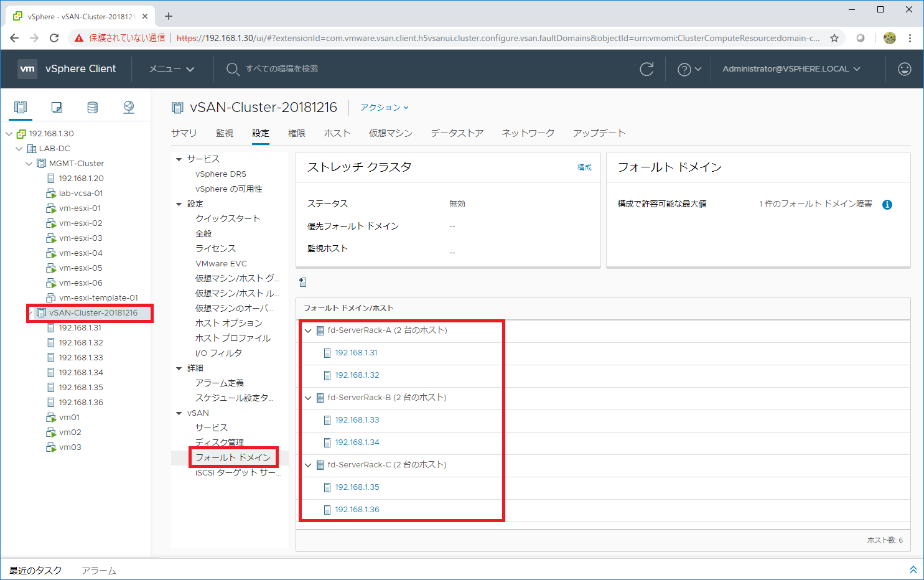Open host 192.168.1.36 link in fault domain list
The width and height of the screenshot is (924, 580).
tap(357, 510)
